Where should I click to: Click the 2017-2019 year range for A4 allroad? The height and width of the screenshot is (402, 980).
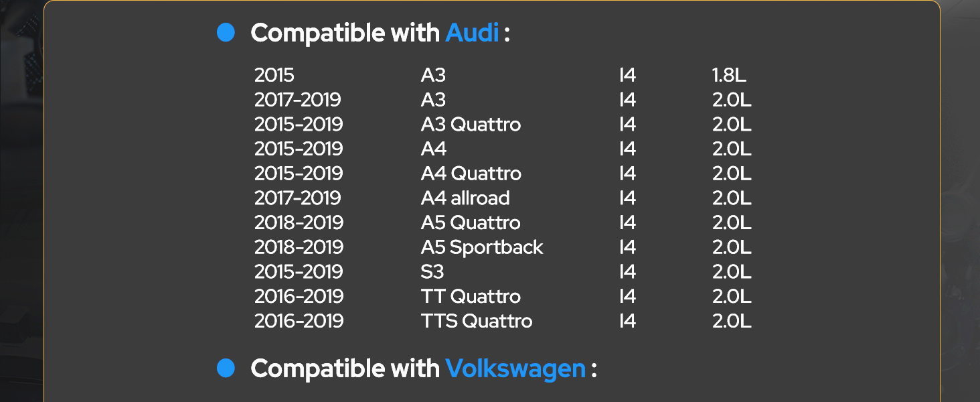(298, 198)
